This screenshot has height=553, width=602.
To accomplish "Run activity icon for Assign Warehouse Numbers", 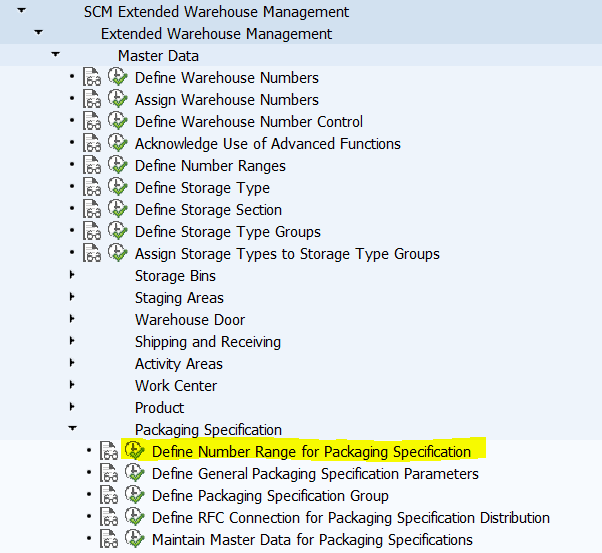I will (x=117, y=98).
